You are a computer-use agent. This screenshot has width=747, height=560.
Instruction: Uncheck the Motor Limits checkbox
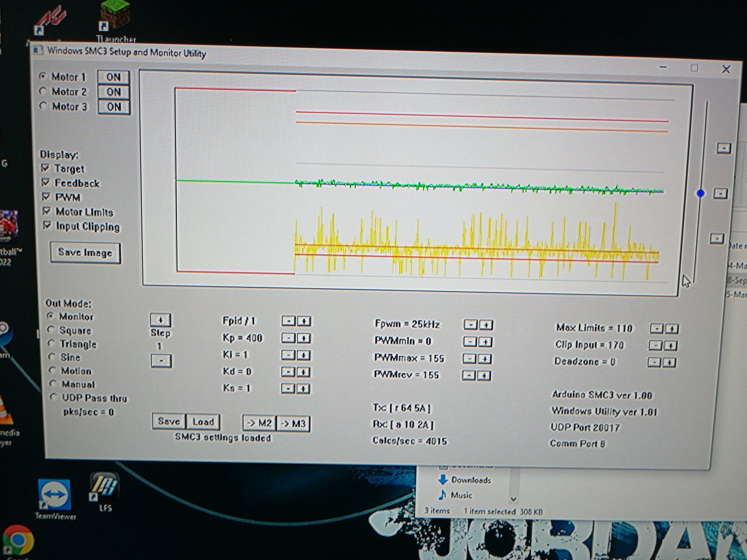[47, 211]
